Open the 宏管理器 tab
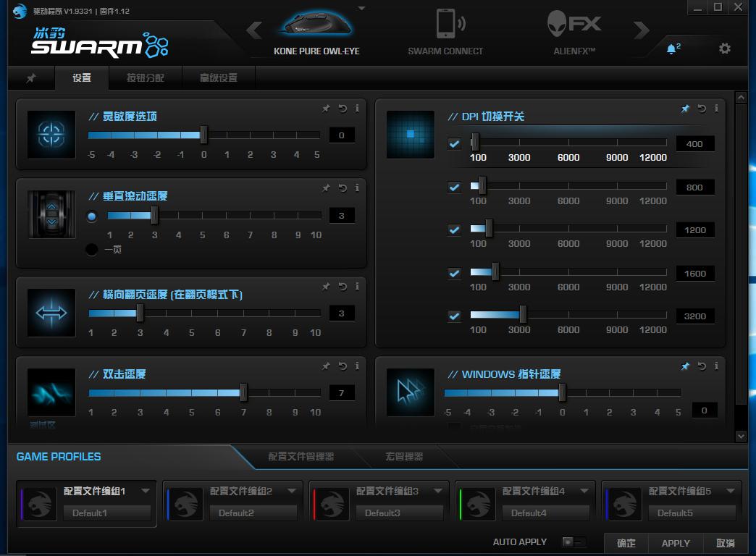Image resolution: width=756 pixels, height=556 pixels. 404,456
